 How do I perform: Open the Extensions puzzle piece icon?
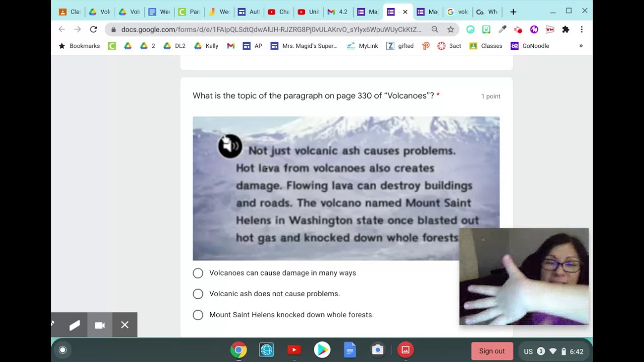566,30
